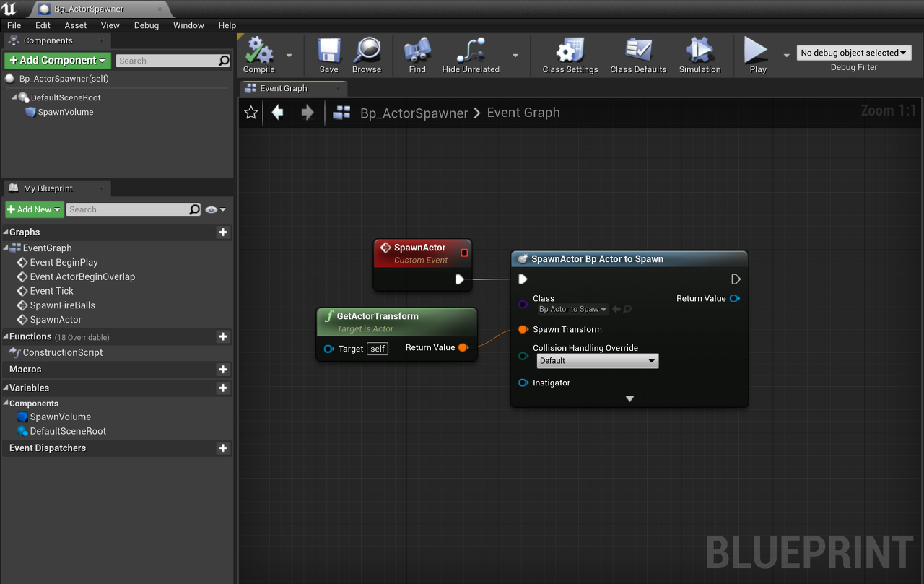
Task: Click Bp_ActorSpawner breadcrumb link
Action: coord(414,113)
